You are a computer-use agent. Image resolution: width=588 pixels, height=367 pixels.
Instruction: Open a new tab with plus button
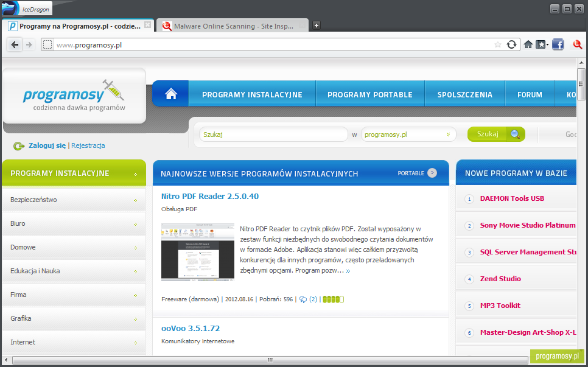[317, 26]
